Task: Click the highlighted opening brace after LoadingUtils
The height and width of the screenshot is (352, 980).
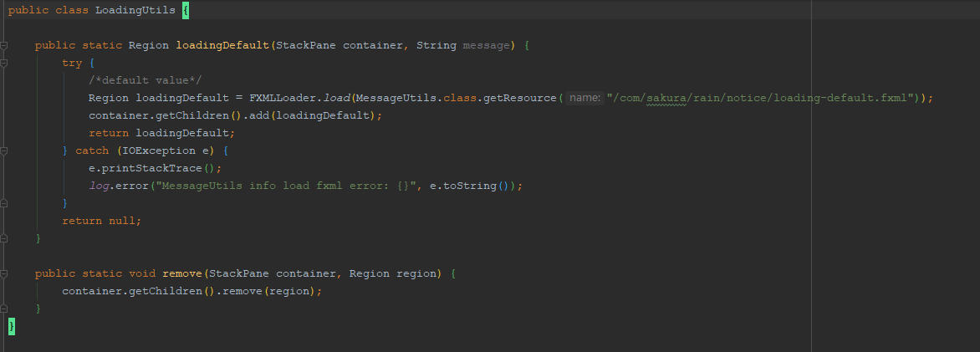Action: 186,11
